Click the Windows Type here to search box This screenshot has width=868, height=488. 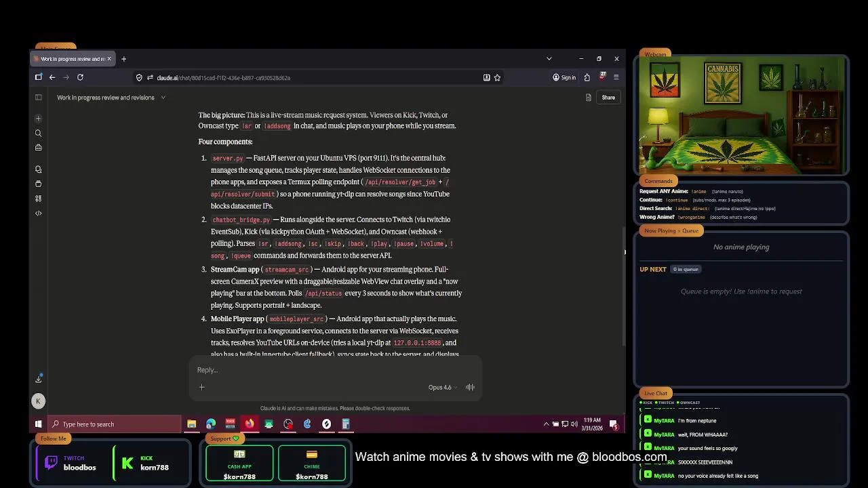point(114,424)
